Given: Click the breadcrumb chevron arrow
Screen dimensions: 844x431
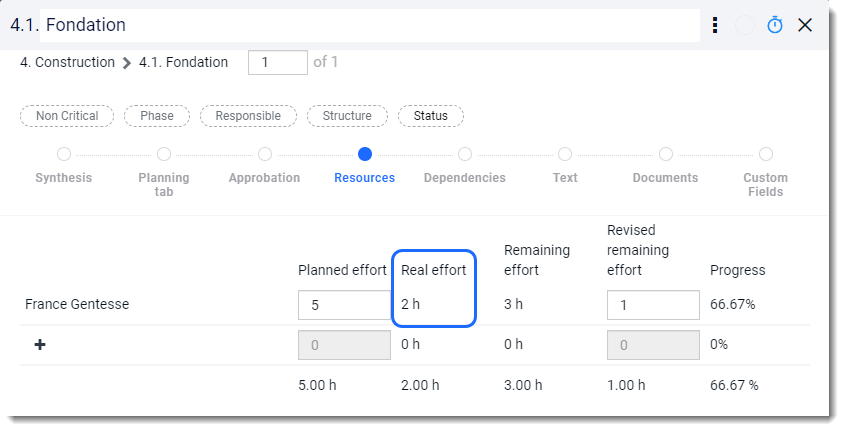Looking at the screenshot, I should (x=127, y=63).
